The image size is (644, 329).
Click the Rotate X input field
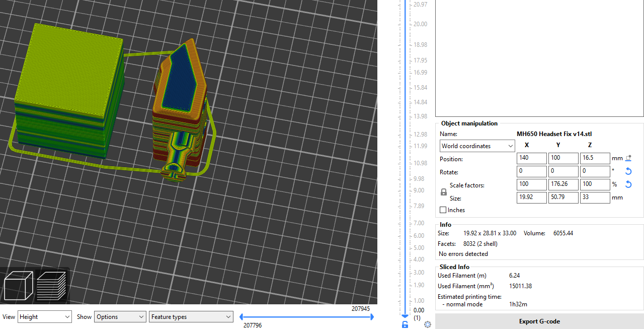[532, 171]
